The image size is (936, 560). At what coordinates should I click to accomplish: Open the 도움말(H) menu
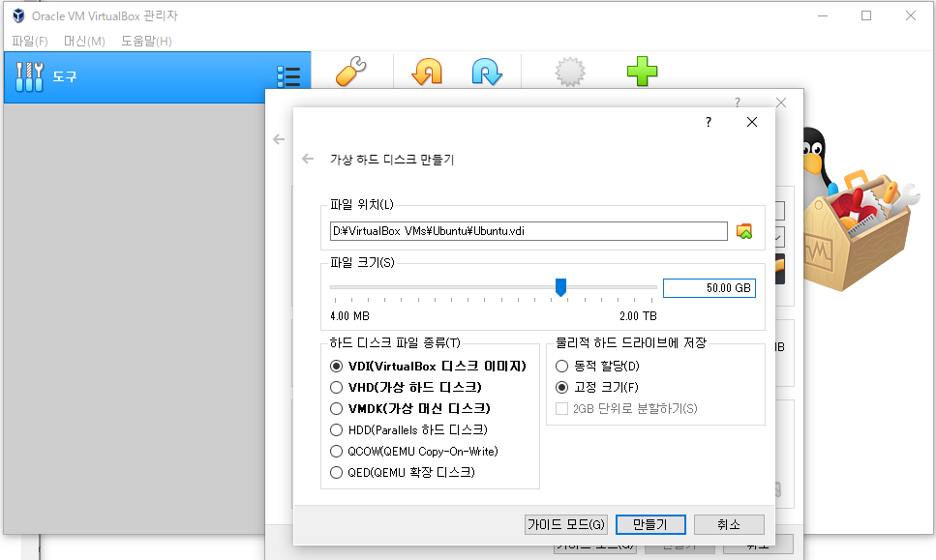[146, 42]
